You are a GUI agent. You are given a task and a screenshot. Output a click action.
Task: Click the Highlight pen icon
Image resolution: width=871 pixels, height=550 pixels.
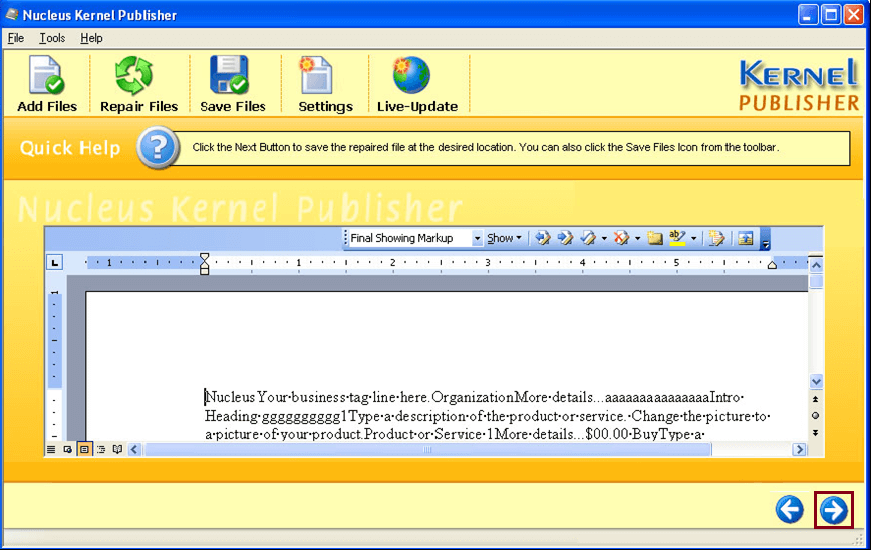(x=677, y=238)
